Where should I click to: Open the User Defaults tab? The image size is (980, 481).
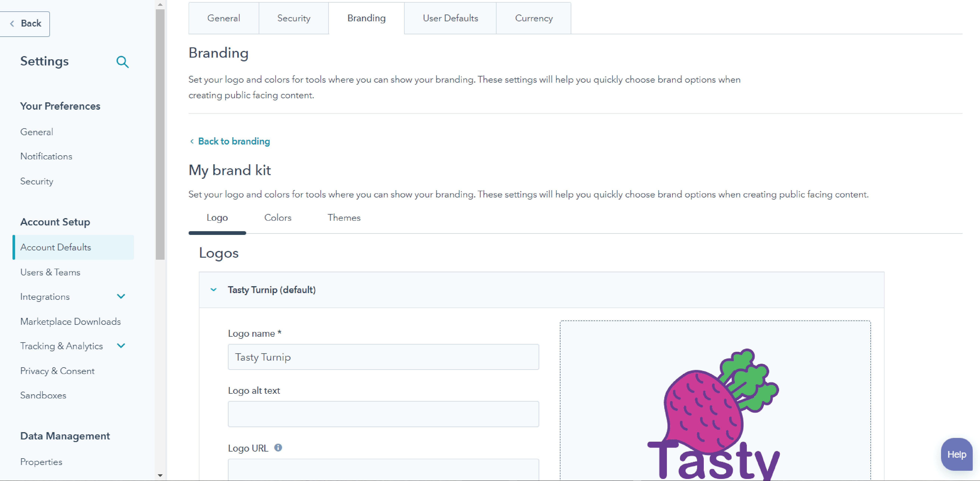pyautogui.click(x=450, y=18)
